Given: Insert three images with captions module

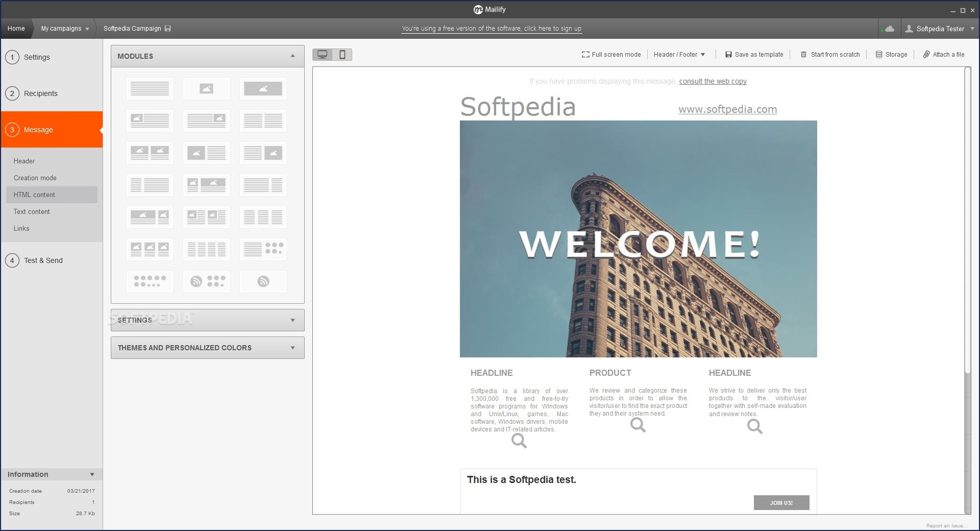Looking at the screenshot, I should (x=150, y=249).
